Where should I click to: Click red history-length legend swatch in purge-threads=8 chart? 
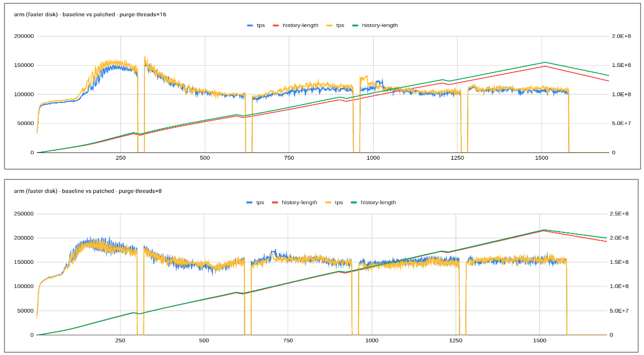(275, 203)
